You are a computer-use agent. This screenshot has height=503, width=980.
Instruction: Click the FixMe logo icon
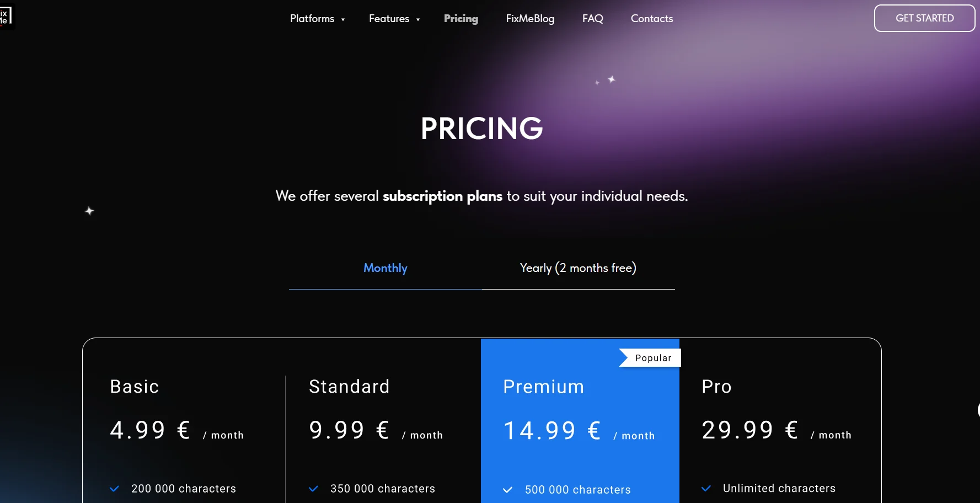5,17
